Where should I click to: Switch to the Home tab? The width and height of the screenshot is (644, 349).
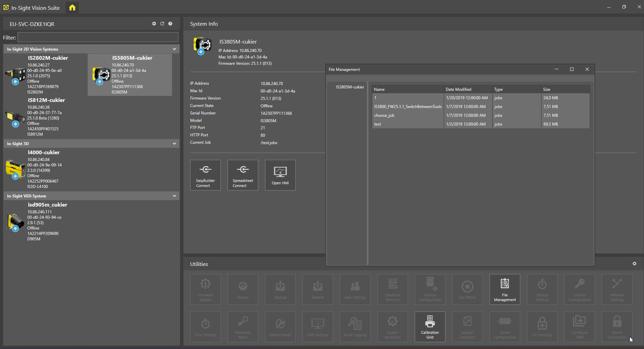72,7
